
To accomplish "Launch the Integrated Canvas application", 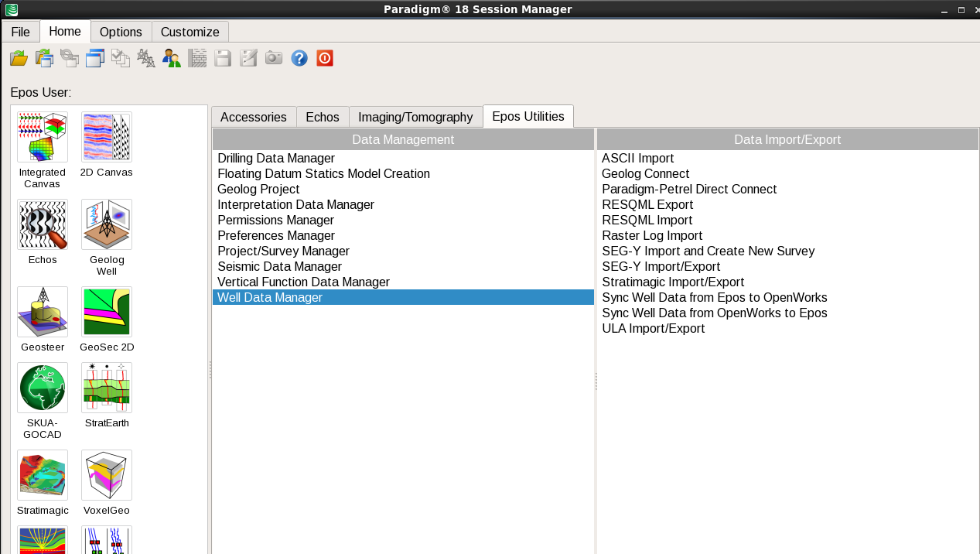I will [x=43, y=137].
